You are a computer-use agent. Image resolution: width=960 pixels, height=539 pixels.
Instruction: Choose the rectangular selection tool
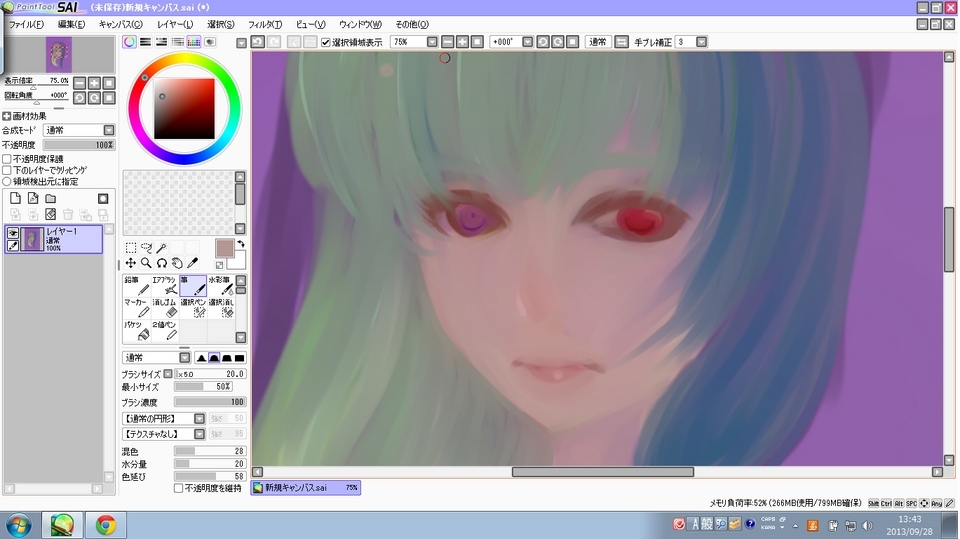coord(131,247)
